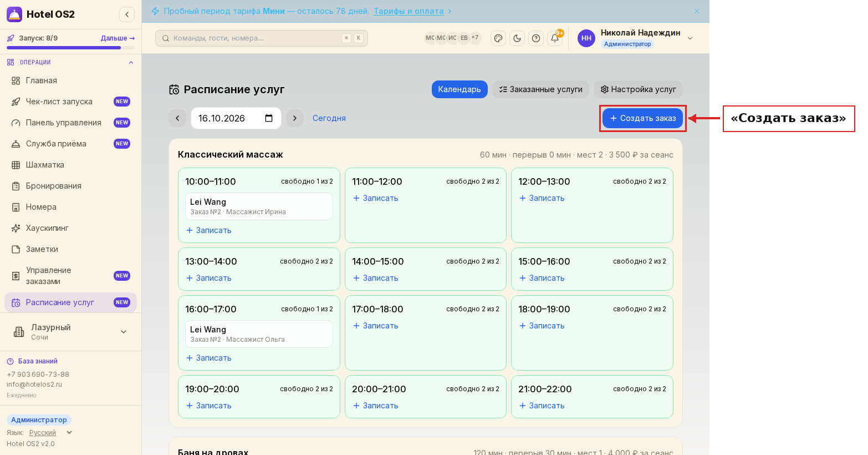The width and height of the screenshot is (868, 455).
Task: Open Чек-лист запуска in the sidebar
Action: tap(70, 102)
